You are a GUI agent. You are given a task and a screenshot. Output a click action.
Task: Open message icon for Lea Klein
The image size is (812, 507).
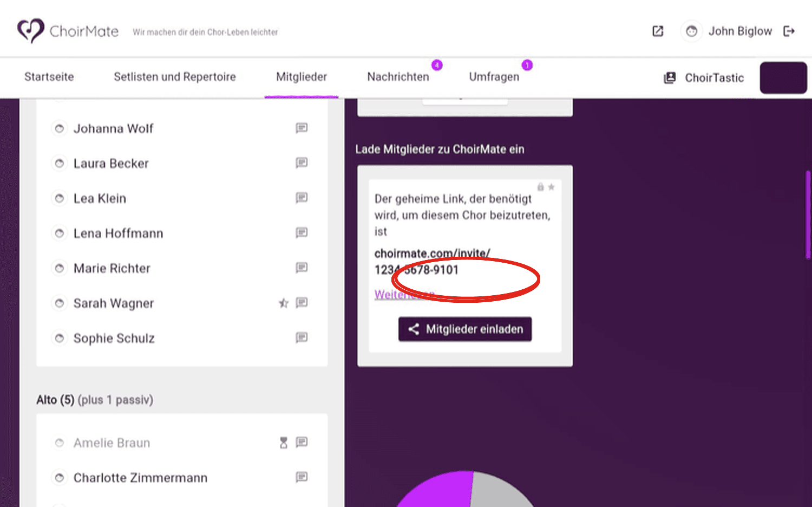tap(302, 198)
